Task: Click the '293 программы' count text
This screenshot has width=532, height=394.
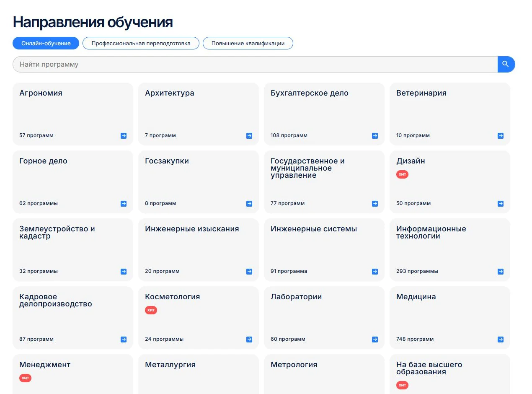Action: pyautogui.click(x=417, y=271)
